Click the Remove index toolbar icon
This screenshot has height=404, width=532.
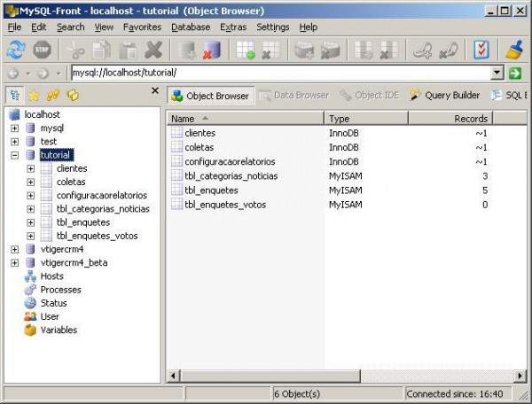330,50
